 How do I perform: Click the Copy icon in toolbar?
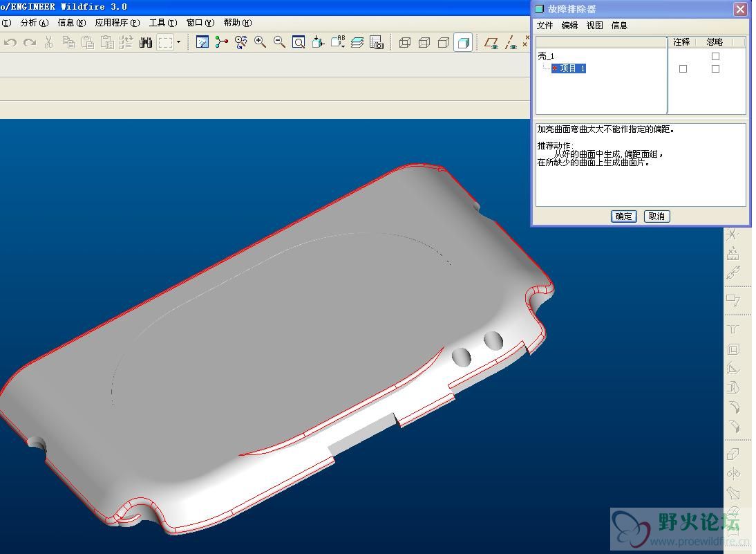click(x=68, y=42)
